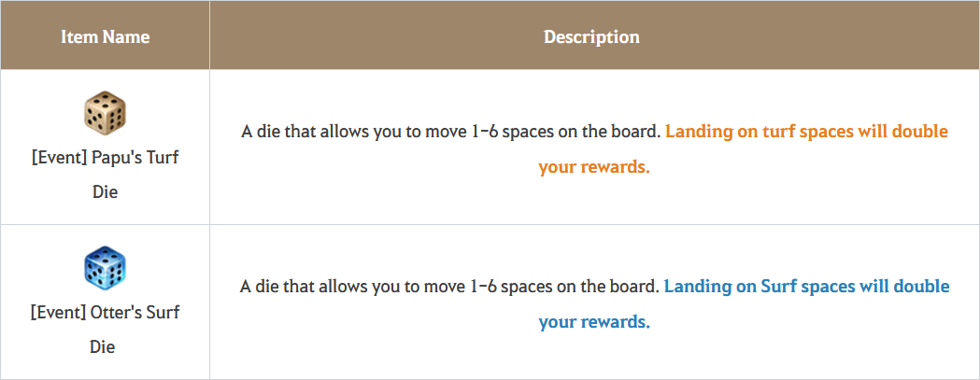Click orange text "Landing on turf spaces will double"

807,132
